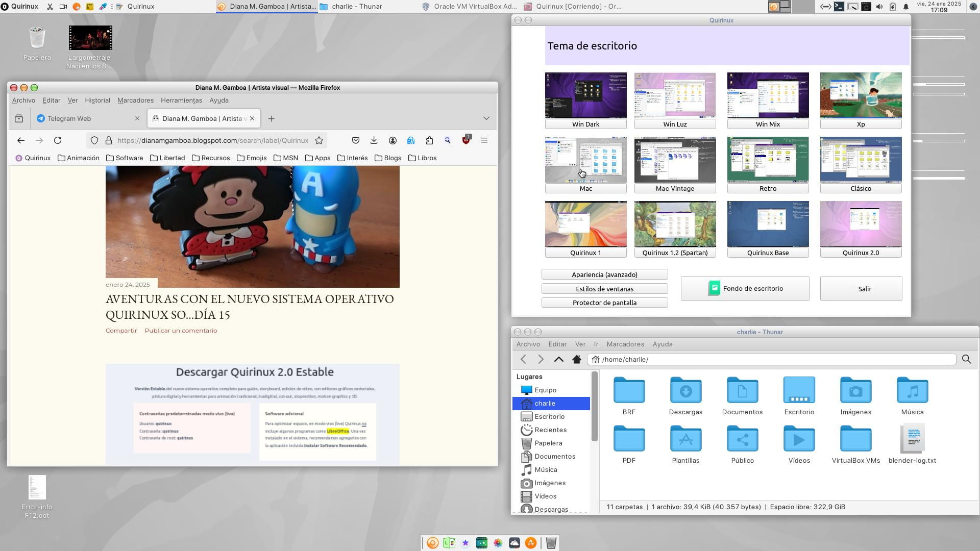Viewport: 980px width, 551px height.
Task: Open the Firefox extensions puzzle icon
Action: 429,140
